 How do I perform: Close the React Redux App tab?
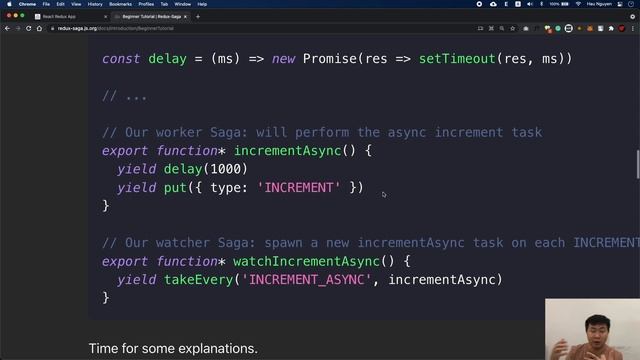105,17
